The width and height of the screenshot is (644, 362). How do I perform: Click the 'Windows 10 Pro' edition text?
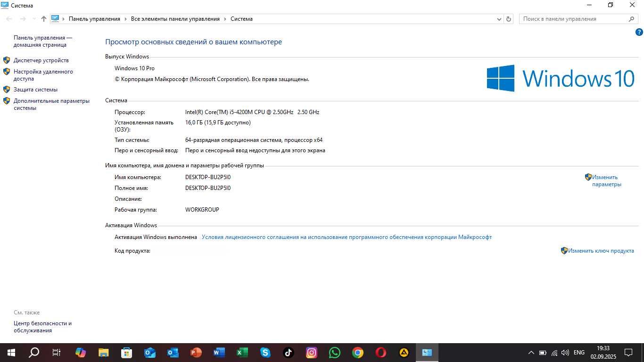click(134, 68)
